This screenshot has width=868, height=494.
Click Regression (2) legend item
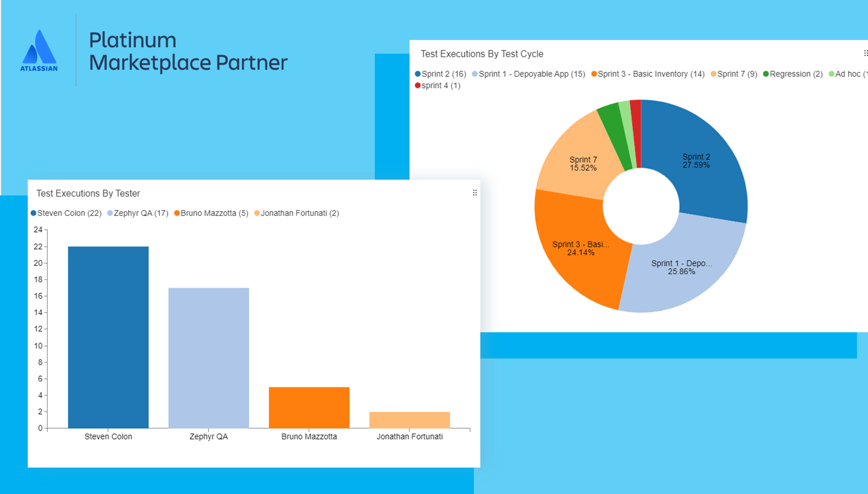tap(793, 74)
